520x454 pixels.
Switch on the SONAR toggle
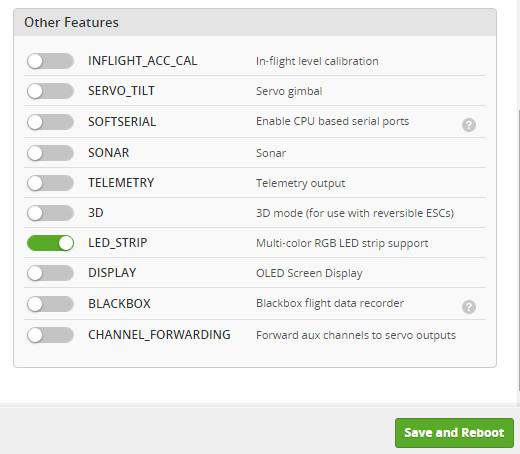[x=50, y=153]
